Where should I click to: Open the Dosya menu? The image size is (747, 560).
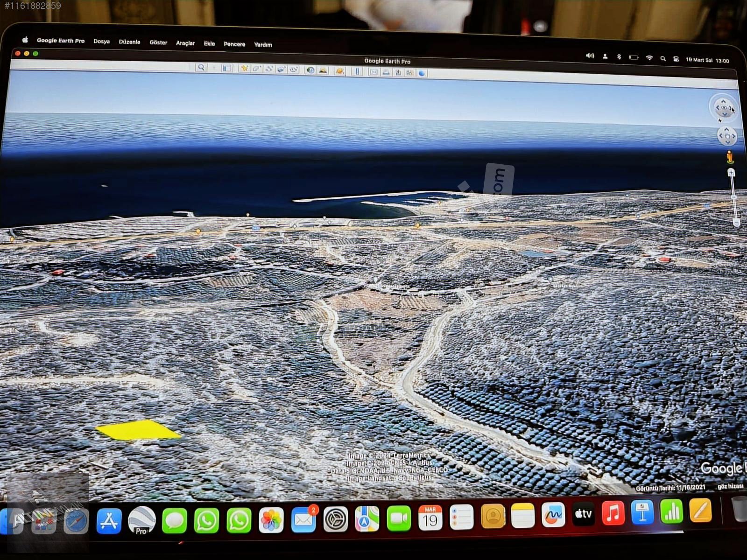(101, 42)
